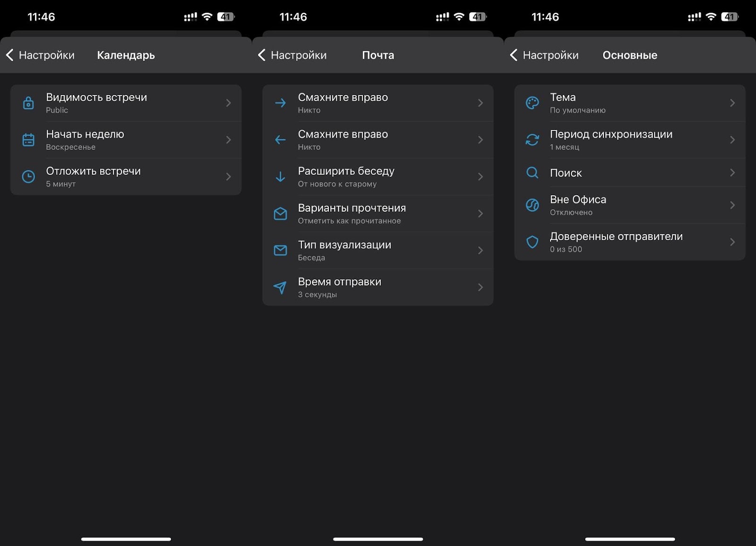
Task: Tap the 0 из 500 senders count
Action: [x=566, y=249]
